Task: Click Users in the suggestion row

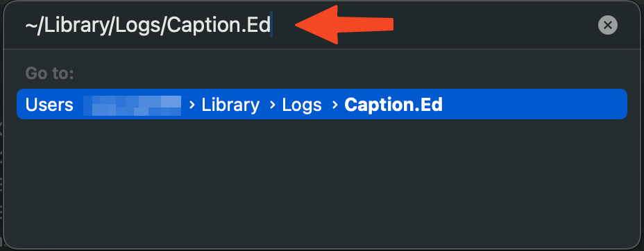Action: click(x=49, y=105)
